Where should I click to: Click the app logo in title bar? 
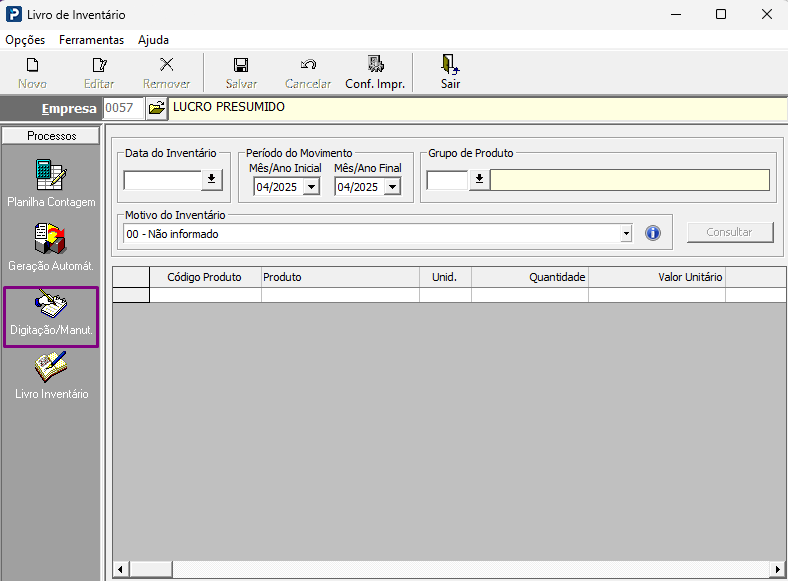point(14,14)
